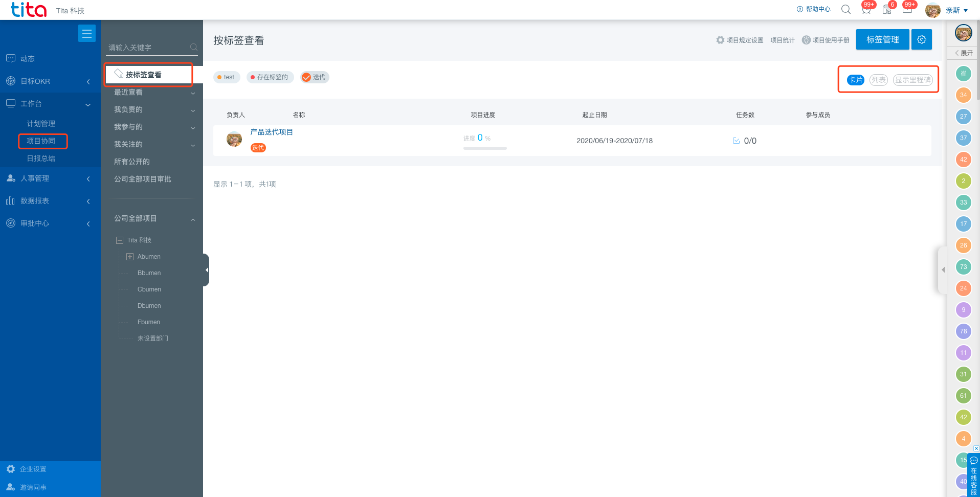Select 未设置部门 in the tree
980x497 pixels.
[x=152, y=338]
